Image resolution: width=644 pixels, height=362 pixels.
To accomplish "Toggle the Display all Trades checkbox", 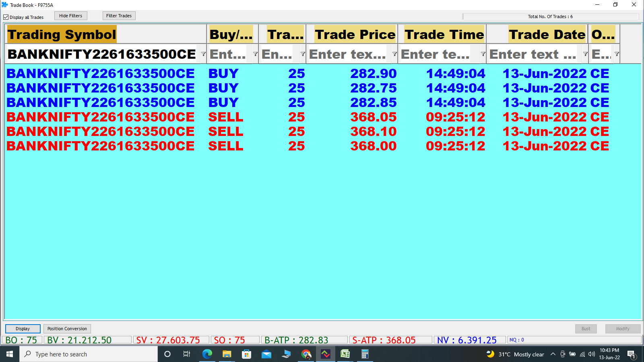I will coord(6,17).
